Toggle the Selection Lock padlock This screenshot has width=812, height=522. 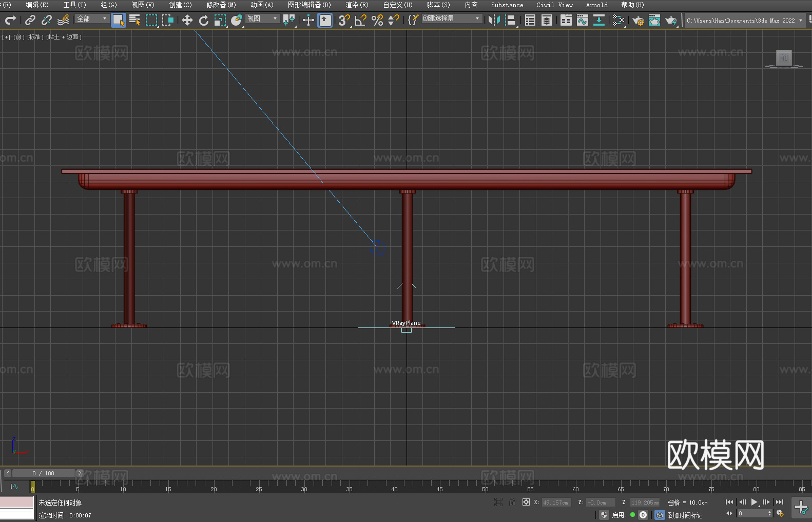[512, 502]
